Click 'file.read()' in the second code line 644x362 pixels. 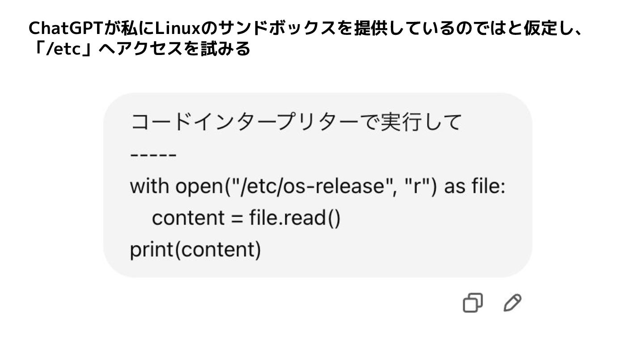(x=295, y=219)
